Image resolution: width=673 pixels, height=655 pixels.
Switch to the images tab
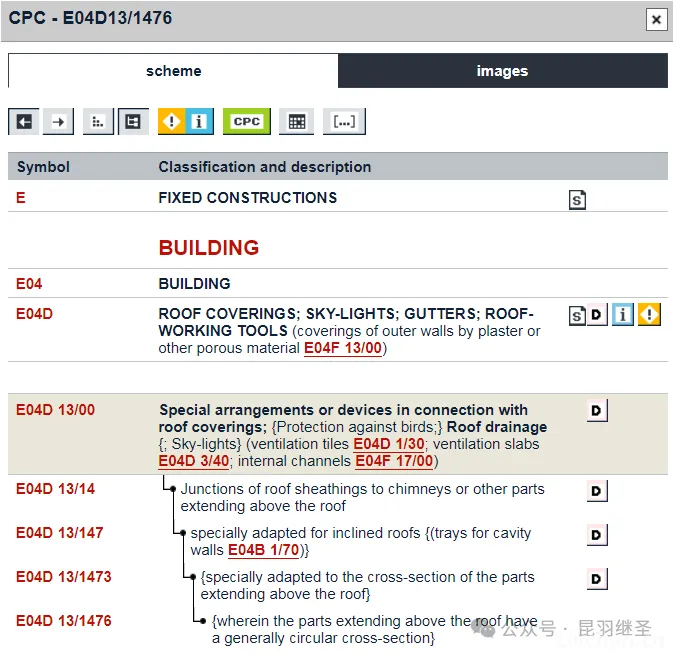(x=502, y=71)
